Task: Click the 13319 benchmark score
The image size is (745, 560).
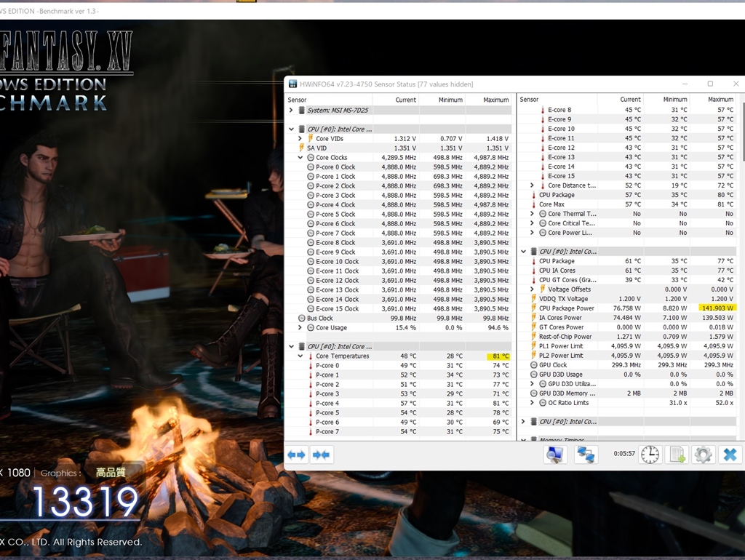Action: (x=86, y=502)
